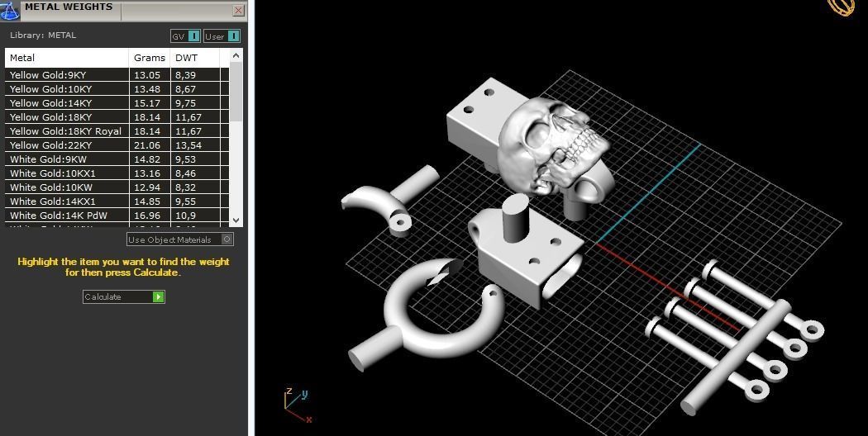
Task: Click the 9,53 DWT value
Action: pyautogui.click(x=185, y=159)
